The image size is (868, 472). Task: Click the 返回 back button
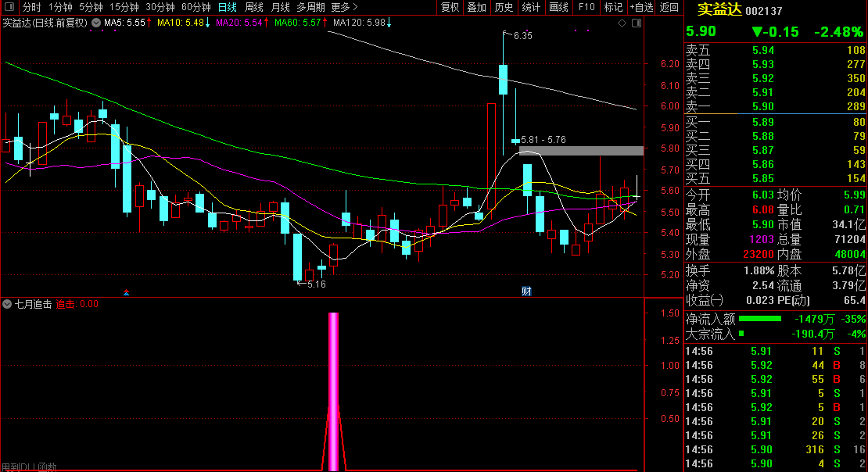pos(669,7)
